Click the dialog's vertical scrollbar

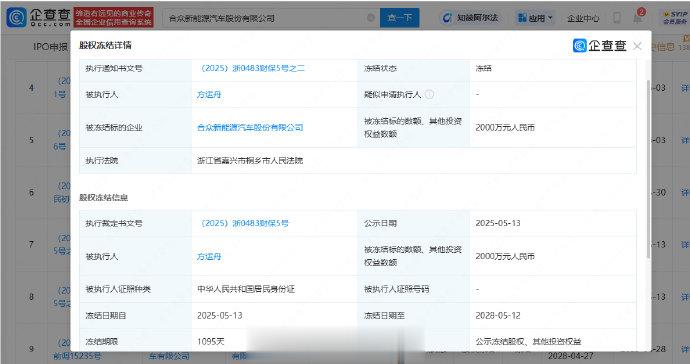648,169
